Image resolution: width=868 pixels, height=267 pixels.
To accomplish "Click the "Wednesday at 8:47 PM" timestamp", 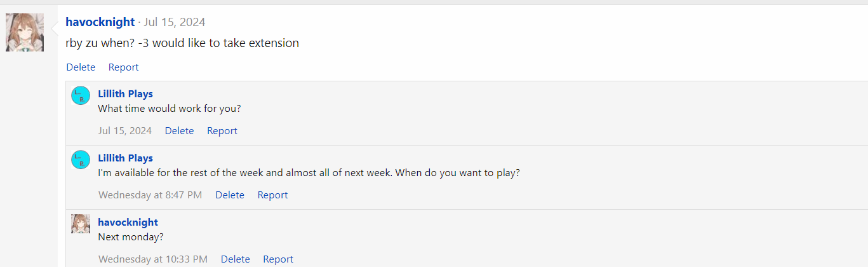I will pyautogui.click(x=150, y=195).
